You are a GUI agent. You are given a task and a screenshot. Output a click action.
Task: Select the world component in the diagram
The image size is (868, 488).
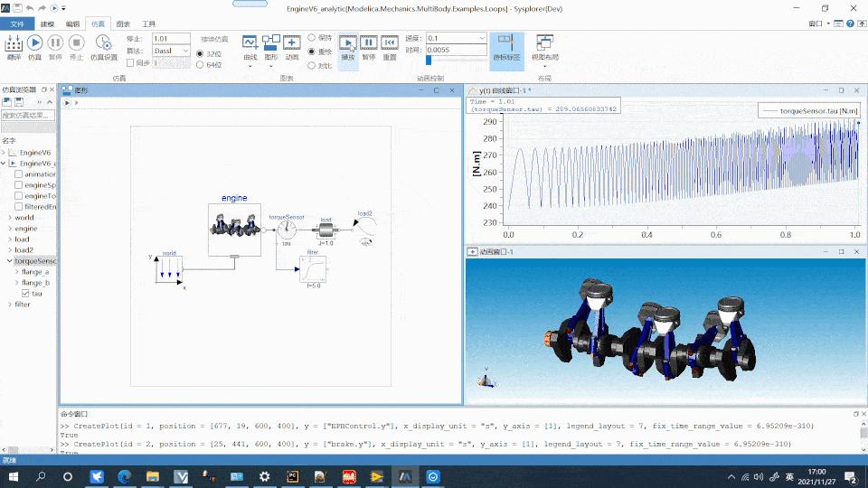[x=169, y=269]
